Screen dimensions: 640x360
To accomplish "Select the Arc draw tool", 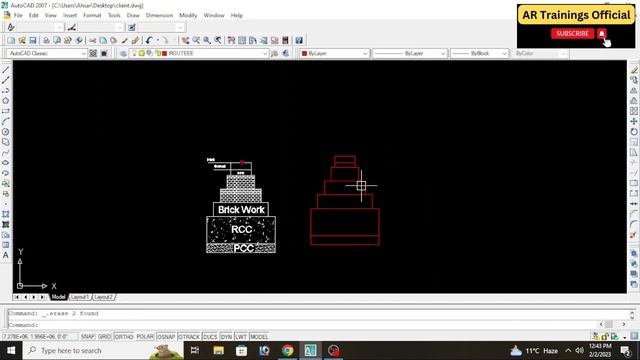I will (6, 122).
